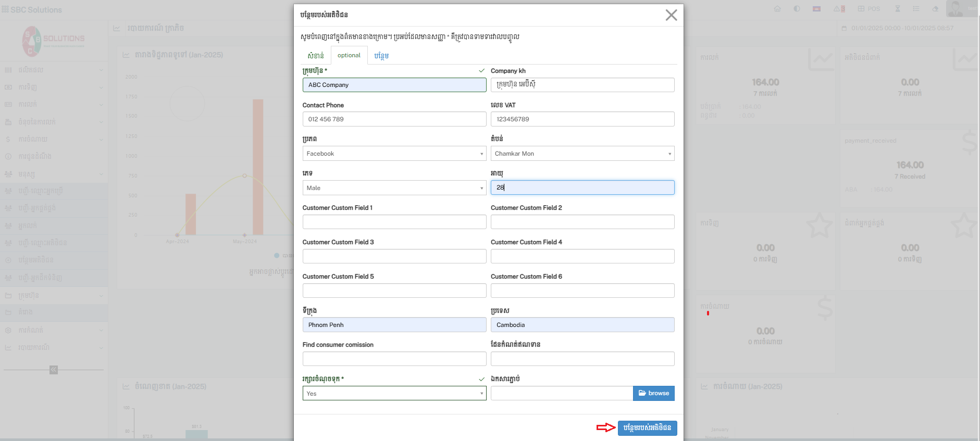The height and width of the screenshot is (441, 980).
Task: Click the Cambodian flag language icon
Action: click(x=816, y=9)
